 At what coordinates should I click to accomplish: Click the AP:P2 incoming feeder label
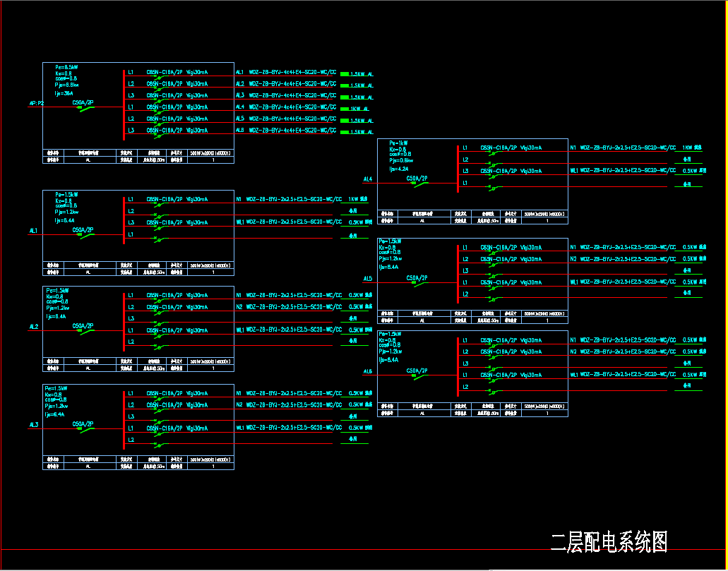point(36,103)
